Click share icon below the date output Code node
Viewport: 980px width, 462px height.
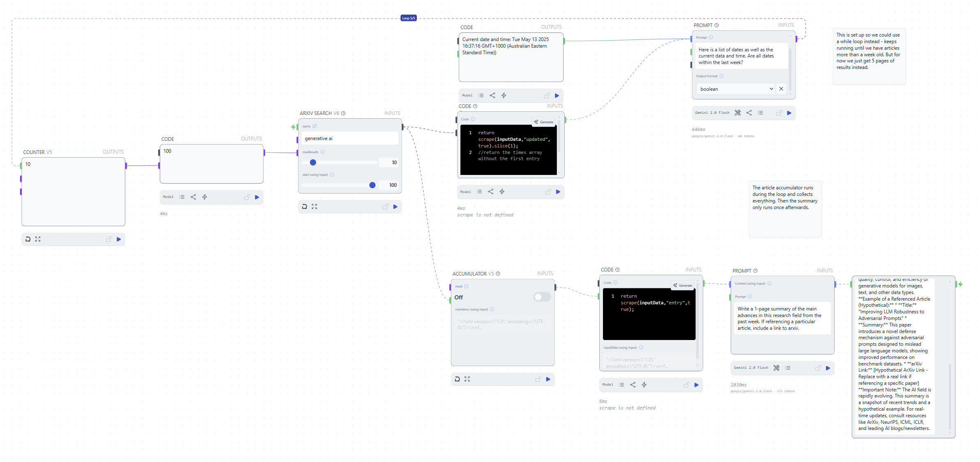[492, 96]
